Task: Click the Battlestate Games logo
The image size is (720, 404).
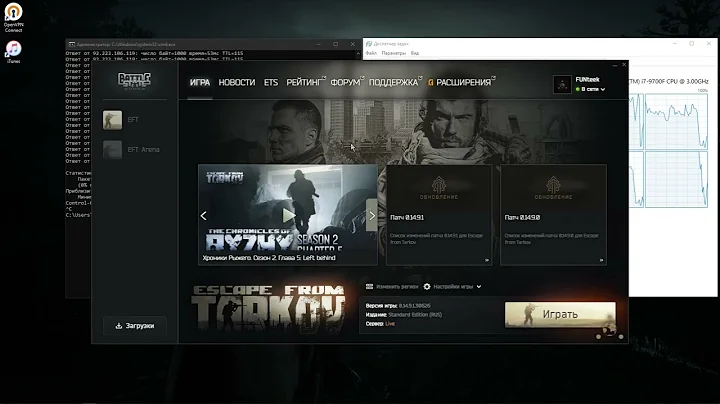Action: click(x=134, y=80)
